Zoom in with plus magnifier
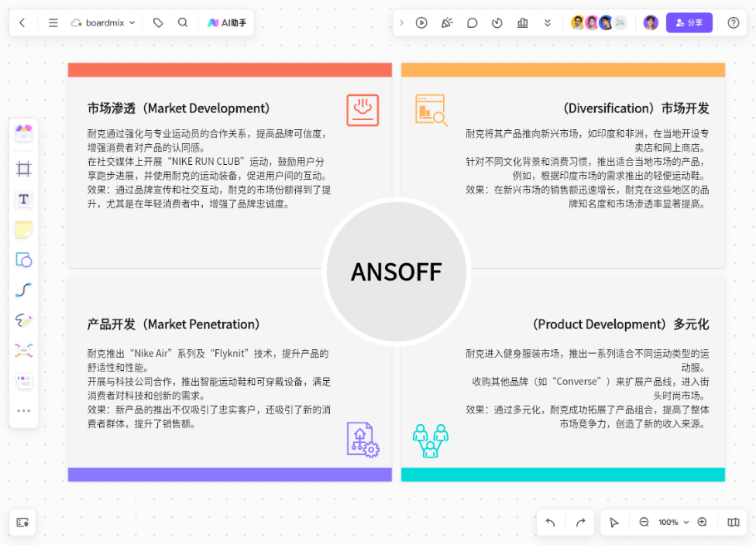This screenshot has height=545, width=756. pyautogui.click(x=703, y=523)
